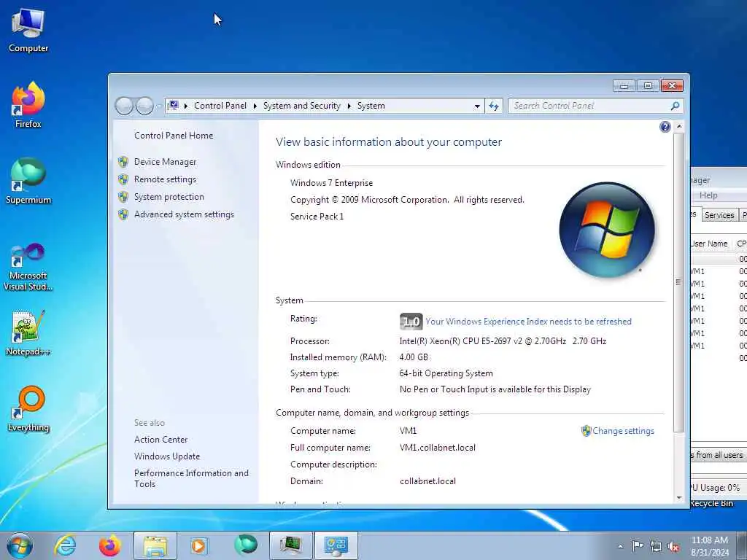
Task: Click Change settings for computer name
Action: [x=623, y=431]
